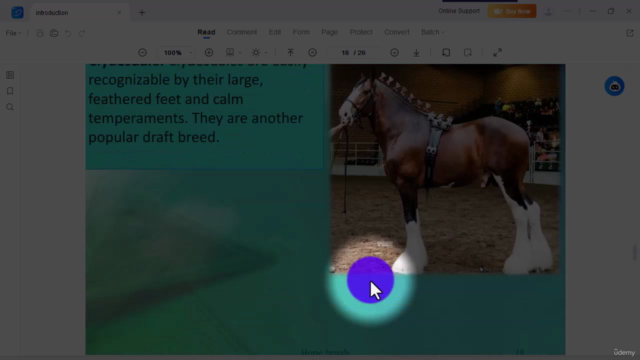This screenshot has width=640, height=360.
Task: Click the Buy Now button
Action: (512, 11)
